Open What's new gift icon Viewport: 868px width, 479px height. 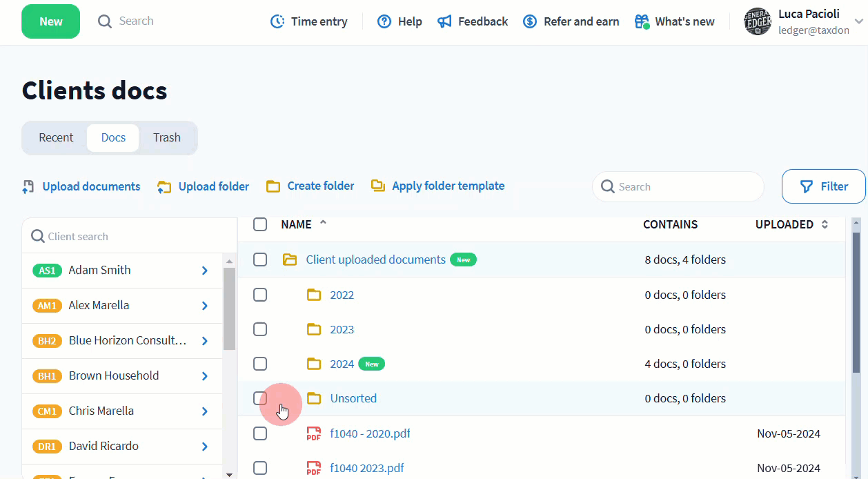point(642,21)
